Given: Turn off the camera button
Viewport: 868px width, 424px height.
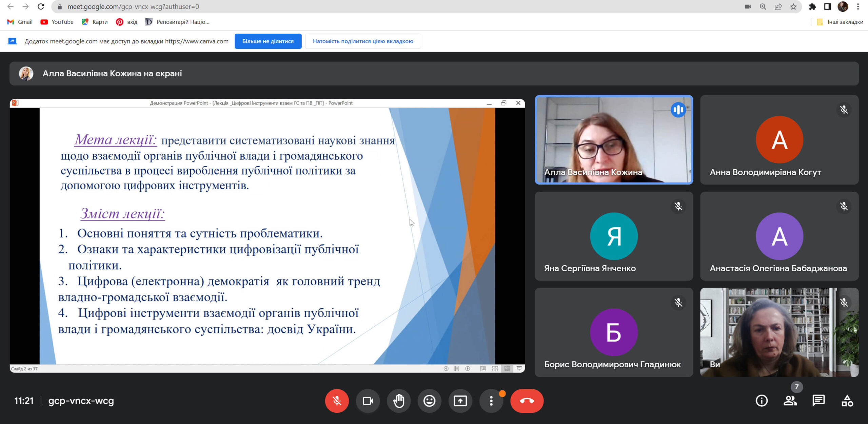Looking at the screenshot, I should click(368, 401).
